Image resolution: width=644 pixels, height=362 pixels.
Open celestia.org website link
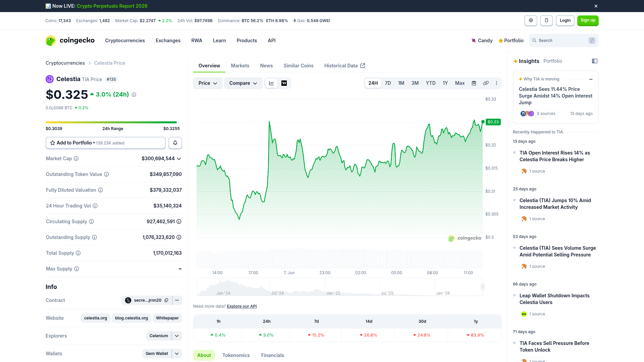(x=96, y=318)
